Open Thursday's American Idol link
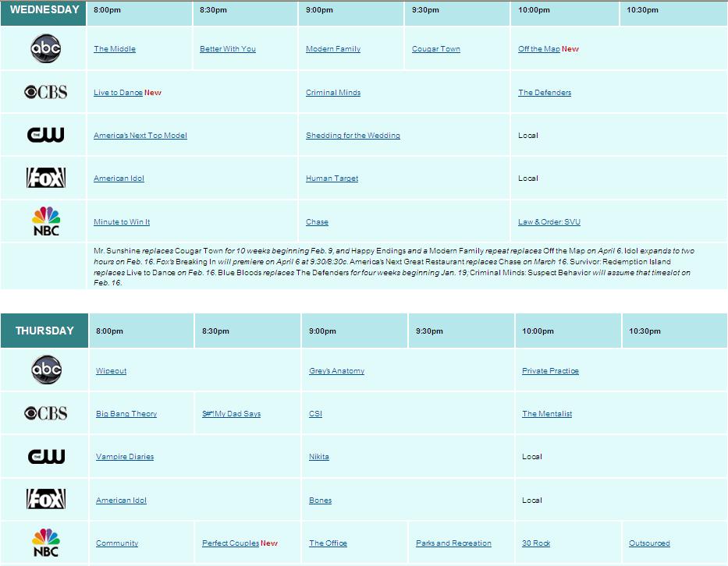 point(121,500)
